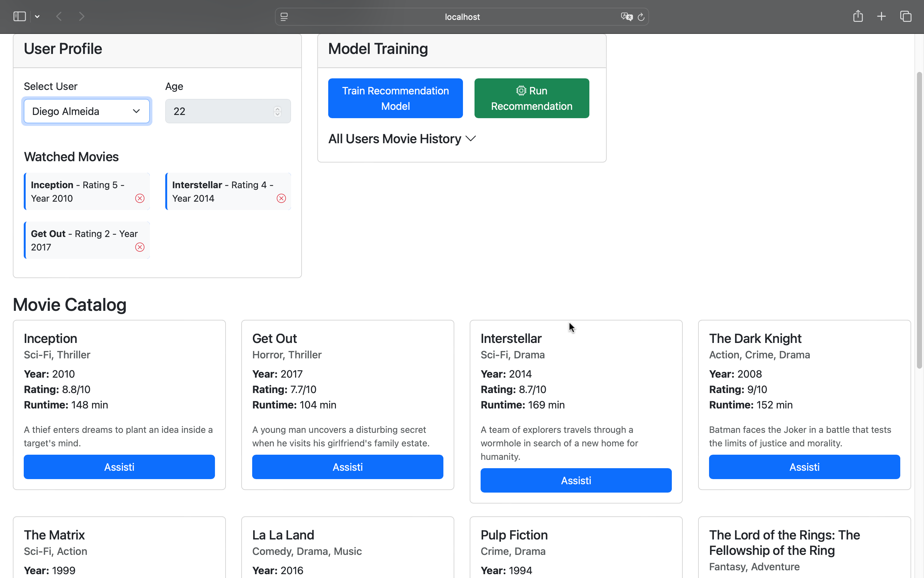Click the description starting "Batman faces the Joker"
The width and height of the screenshot is (924, 578).
800,437
